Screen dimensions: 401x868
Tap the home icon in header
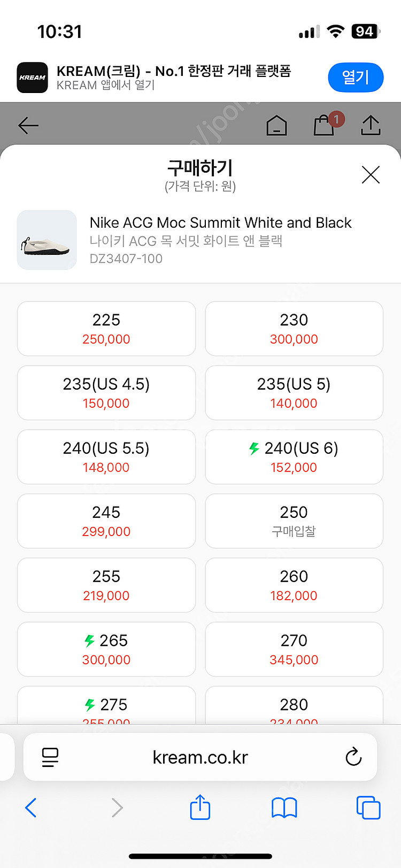pos(276,126)
